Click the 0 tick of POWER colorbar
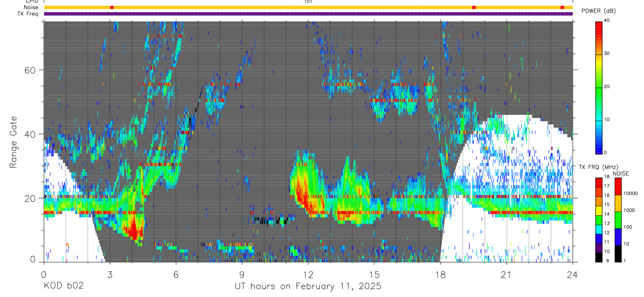Screen dimensions: 644x297 (x=606, y=152)
